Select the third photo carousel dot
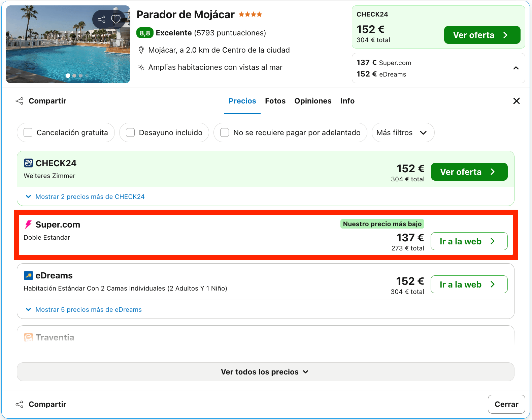This screenshot has width=532, height=420. click(81, 76)
